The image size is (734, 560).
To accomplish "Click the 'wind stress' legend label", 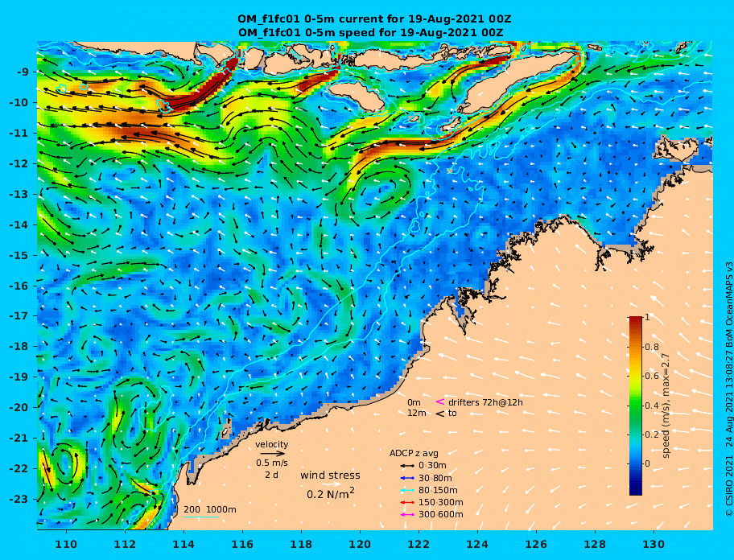I will (x=331, y=476).
